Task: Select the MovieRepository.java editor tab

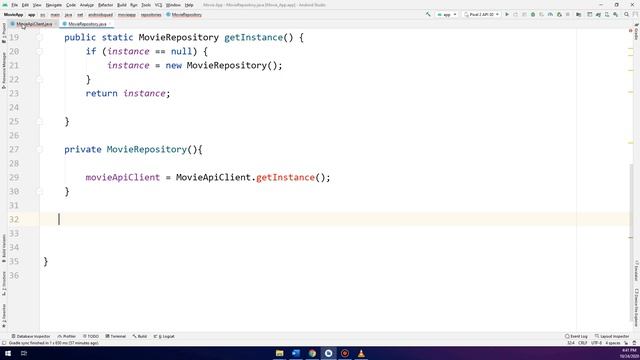Action: (87, 24)
